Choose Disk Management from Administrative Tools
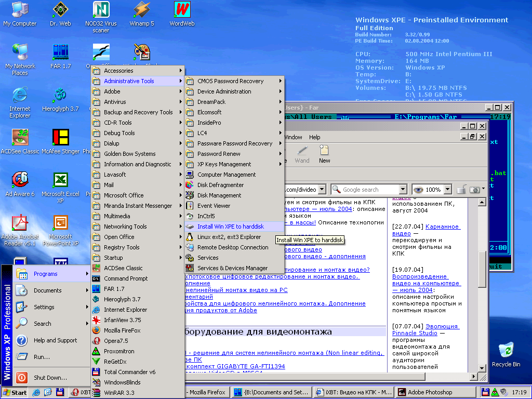Screen dimensions: 532x399 click(219, 195)
